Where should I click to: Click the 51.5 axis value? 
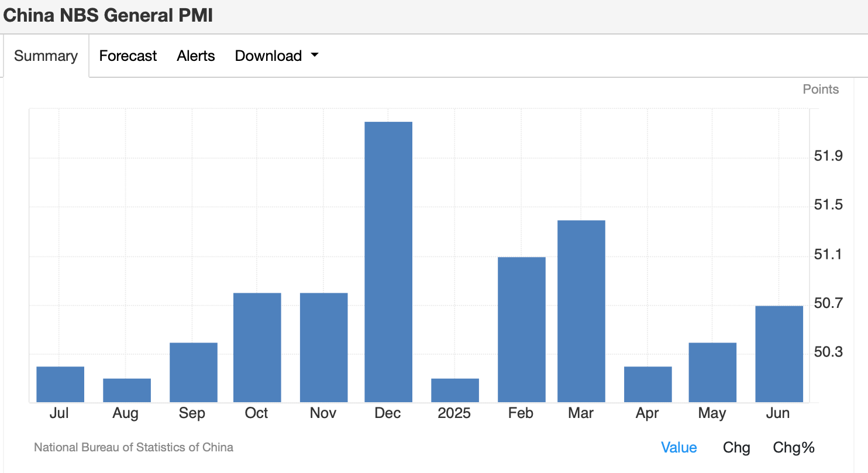(829, 205)
